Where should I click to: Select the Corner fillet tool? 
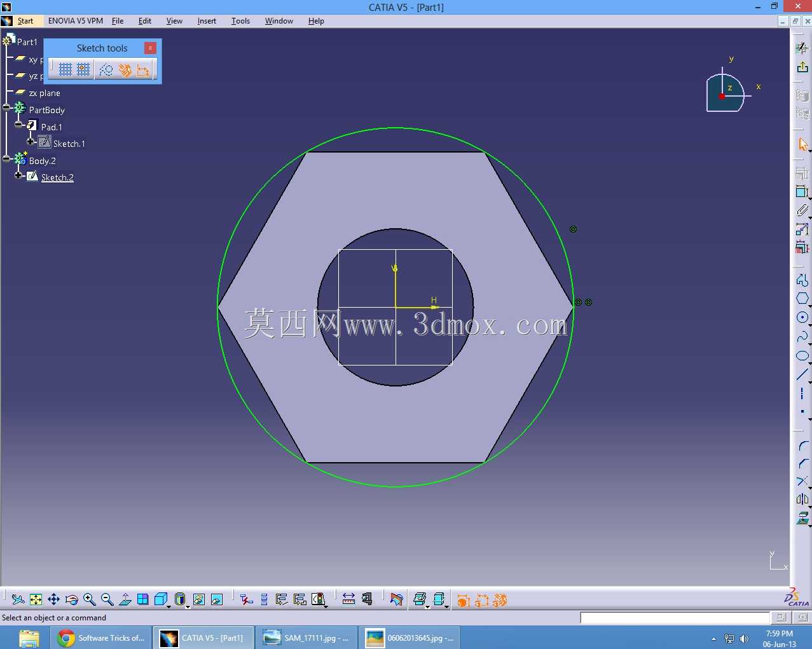point(802,446)
